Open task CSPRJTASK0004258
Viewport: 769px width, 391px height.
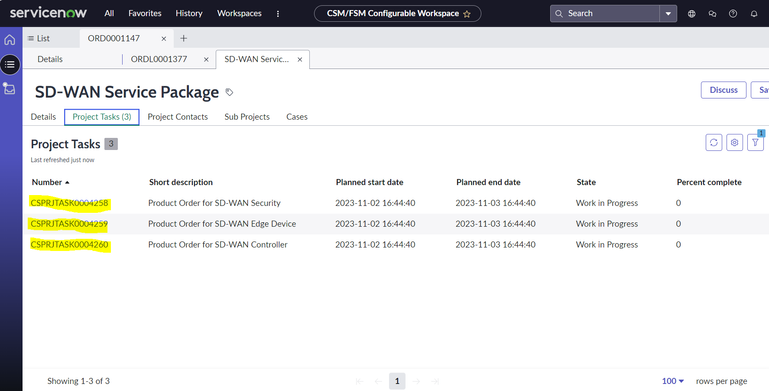point(69,203)
